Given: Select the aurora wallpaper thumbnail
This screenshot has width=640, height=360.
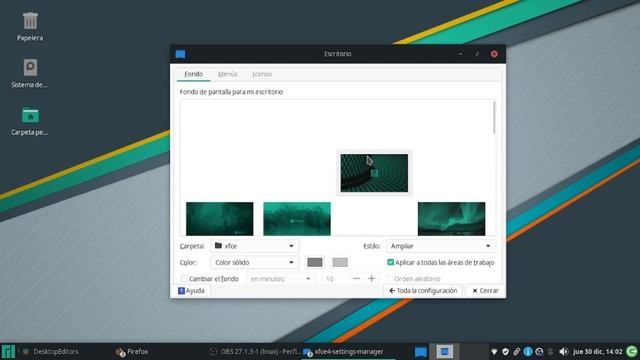Looking at the screenshot, I should (x=451, y=219).
